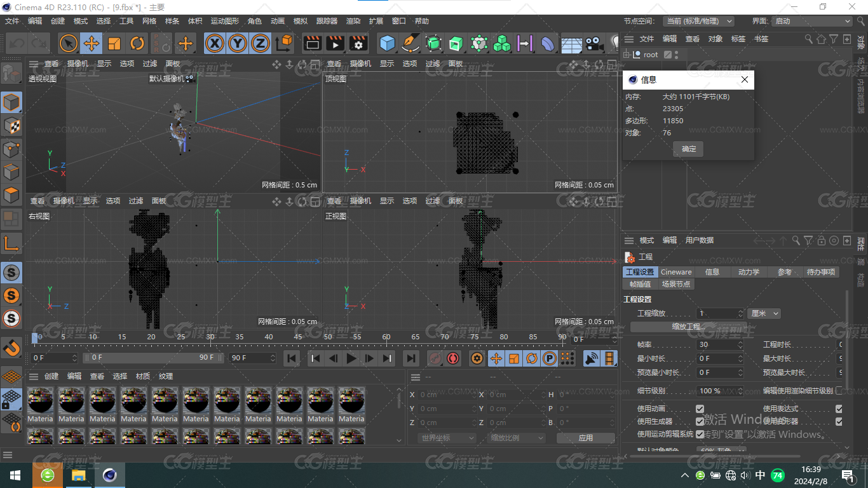Click frame 45 on the timeline ruler
The width and height of the screenshot is (868, 488).
tap(298, 337)
